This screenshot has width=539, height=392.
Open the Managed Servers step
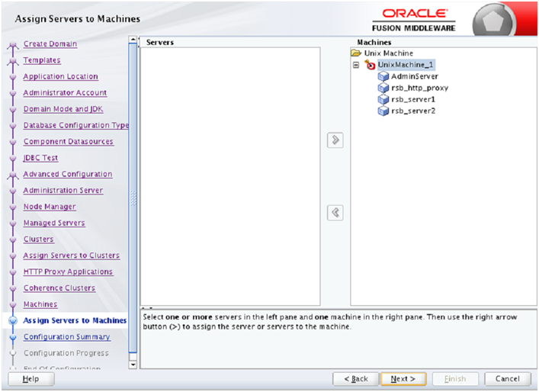coord(54,223)
